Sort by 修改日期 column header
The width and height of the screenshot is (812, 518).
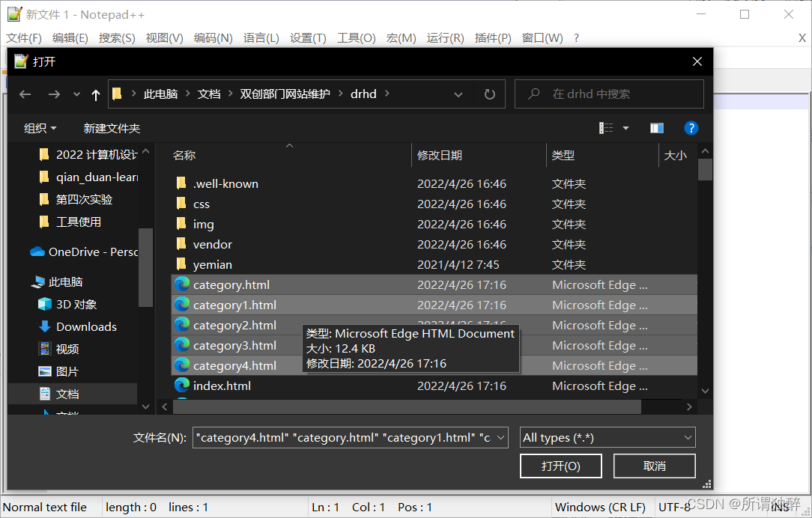tap(440, 155)
